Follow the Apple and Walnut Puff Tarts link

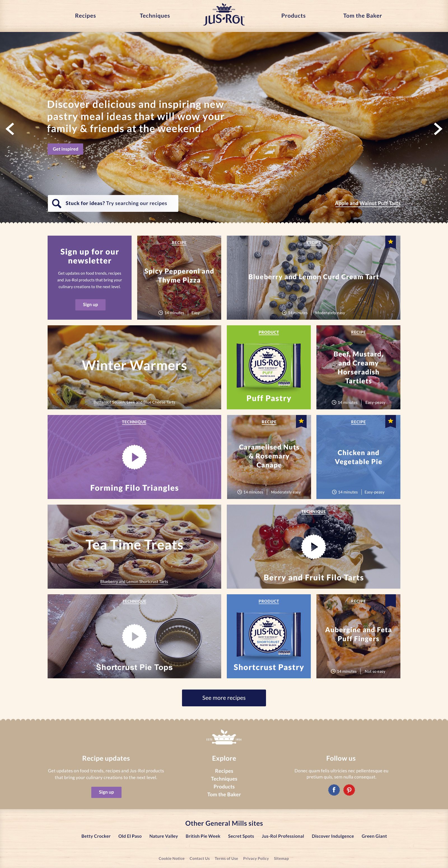[367, 203]
